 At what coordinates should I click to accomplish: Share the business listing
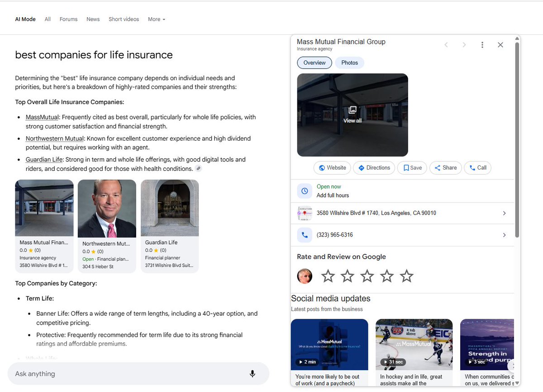pos(446,168)
